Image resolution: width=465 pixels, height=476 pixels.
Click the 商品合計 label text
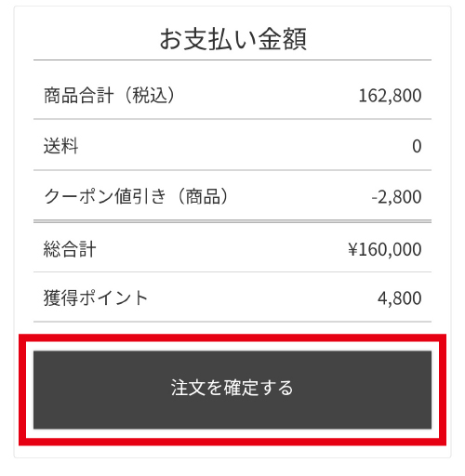click(x=79, y=95)
